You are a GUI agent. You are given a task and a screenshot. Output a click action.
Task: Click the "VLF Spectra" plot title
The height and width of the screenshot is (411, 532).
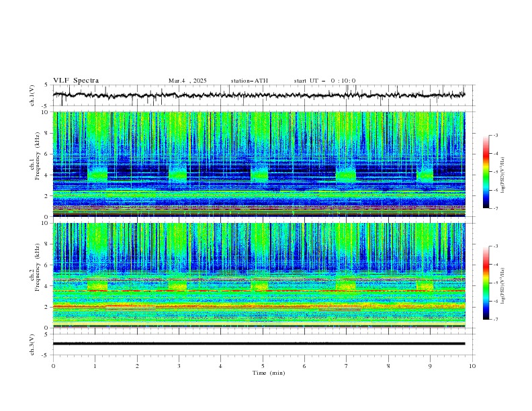[76, 81]
